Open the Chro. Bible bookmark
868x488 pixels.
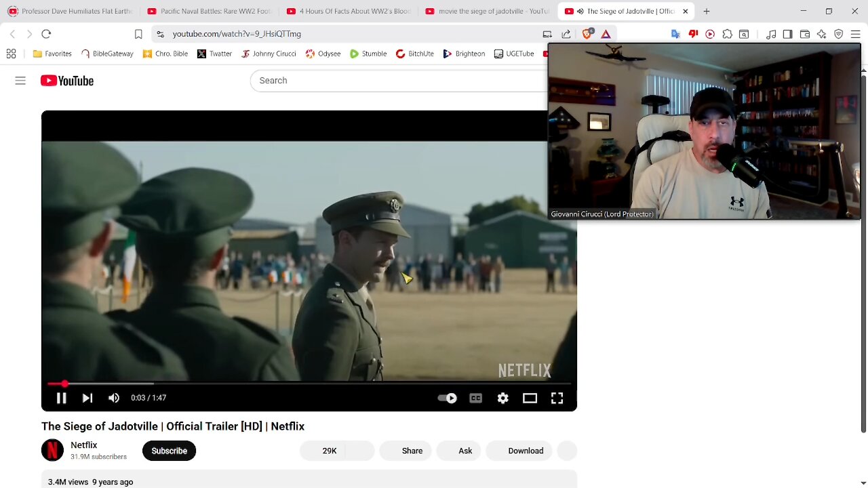pyautogui.click(x=165, y=54)
